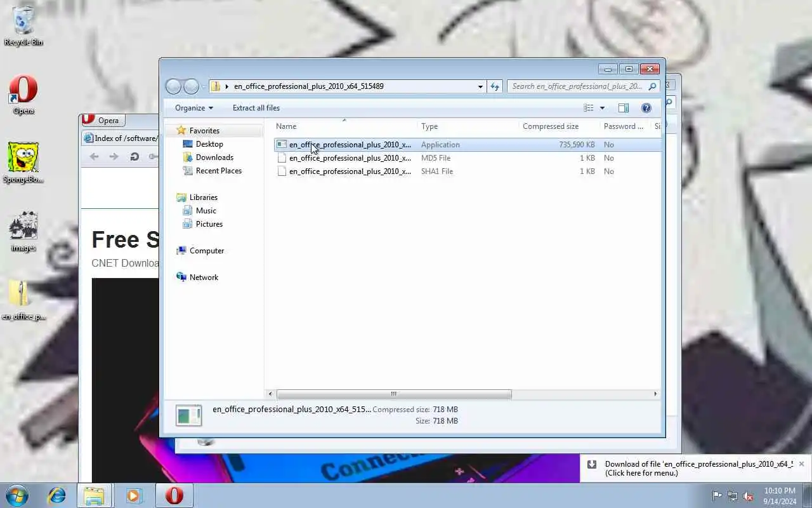
Task: Launch Internet Explorer from taskbar
Action: tap(57, 495)
